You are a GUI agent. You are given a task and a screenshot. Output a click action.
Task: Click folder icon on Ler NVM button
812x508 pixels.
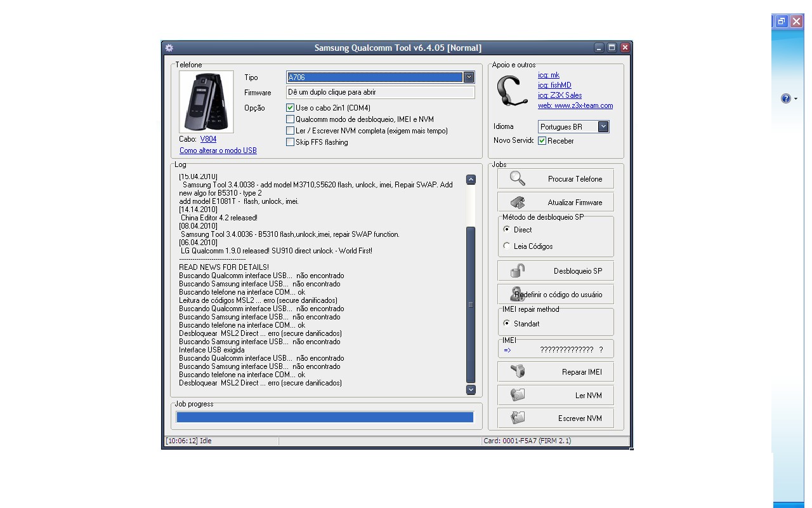[x=518, y=395]
